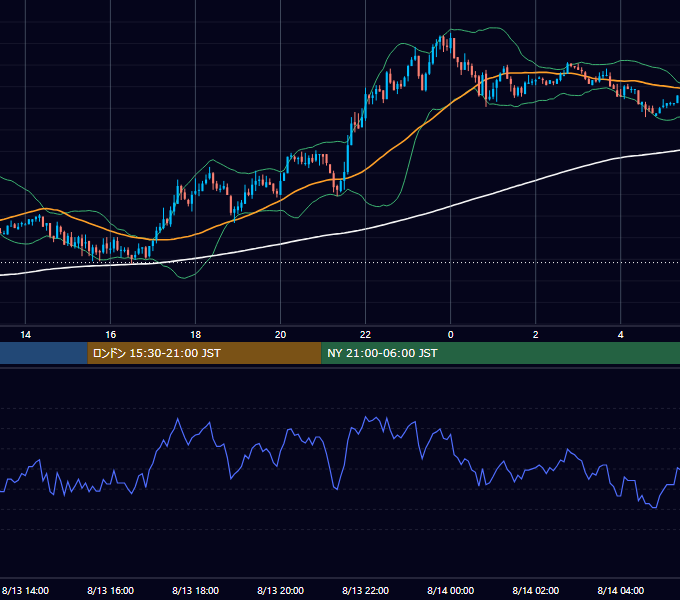Click the 8/13 20:00 time label
Screen dimensions: 680x600
281,590
